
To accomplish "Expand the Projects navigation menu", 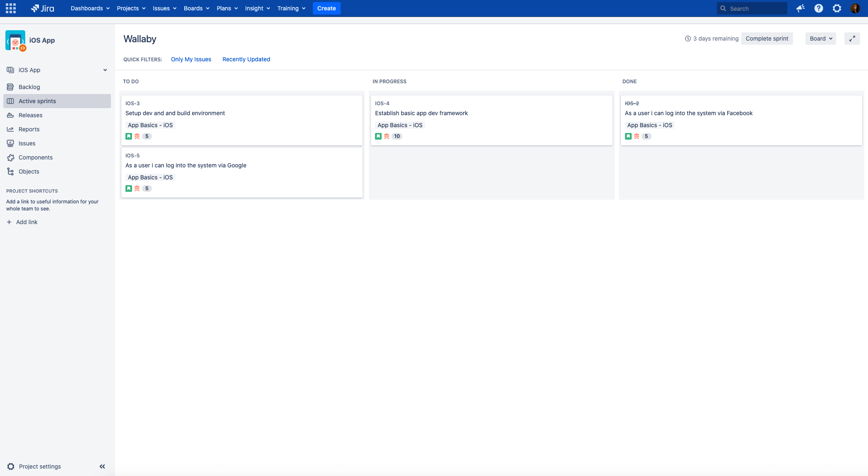I will point(130,8).
